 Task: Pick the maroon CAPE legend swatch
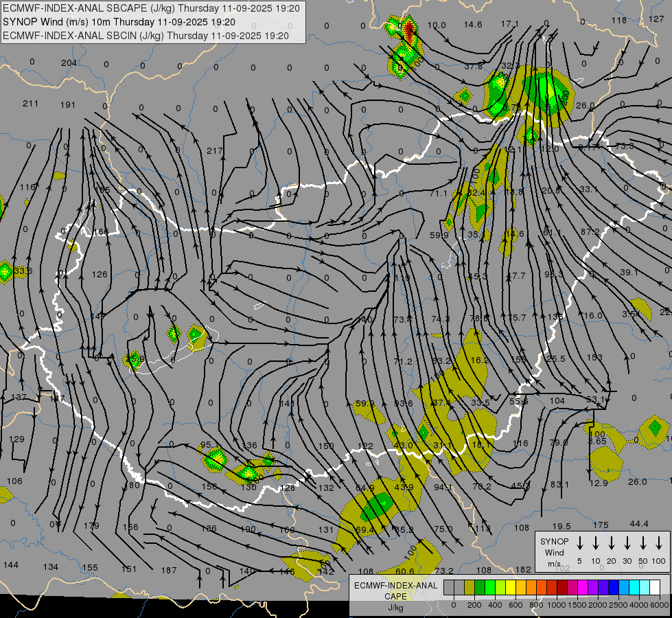point(562,588)
